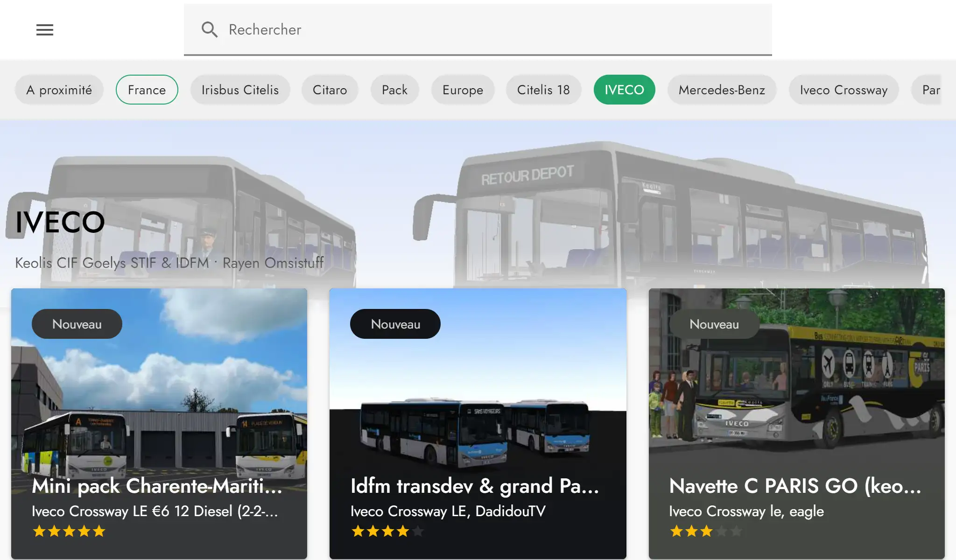Select the Iveco Crossway chip
This screenshot has height=560, width=956.
pyautogui.click(x=844, y=90)
